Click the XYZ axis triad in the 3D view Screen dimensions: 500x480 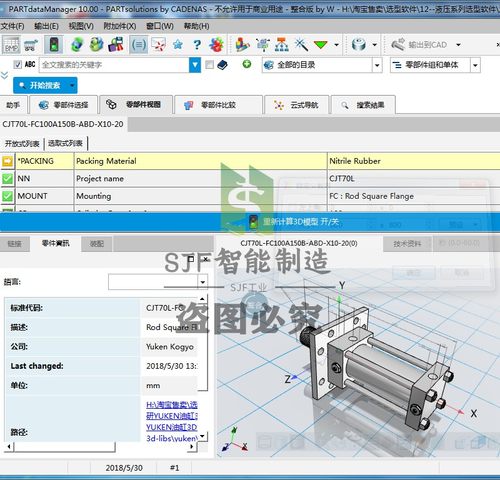point(235,440)
